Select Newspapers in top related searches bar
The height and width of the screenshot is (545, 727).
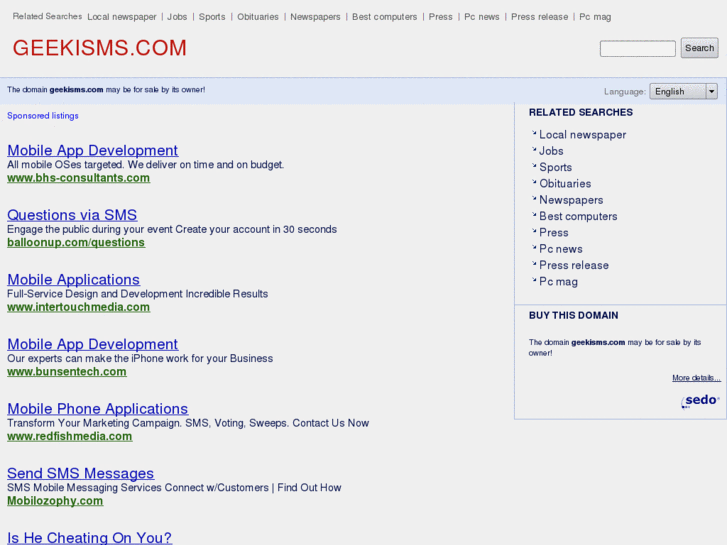point(315,17)
